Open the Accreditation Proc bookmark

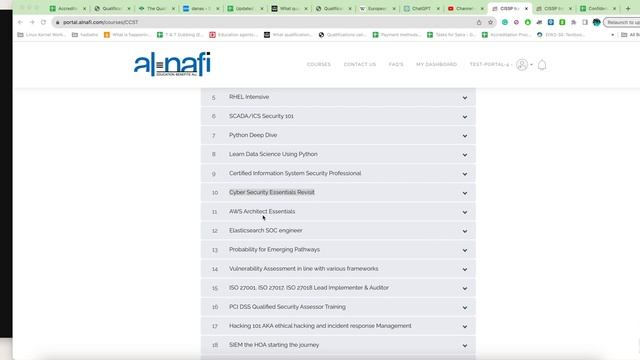pos(505,35)
